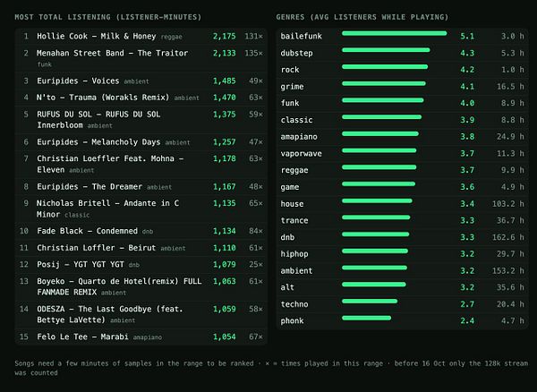The image size is (537, 392).
Task: Click 'Euripides – The Dreamer' song
Action: [x=89, y=186]
